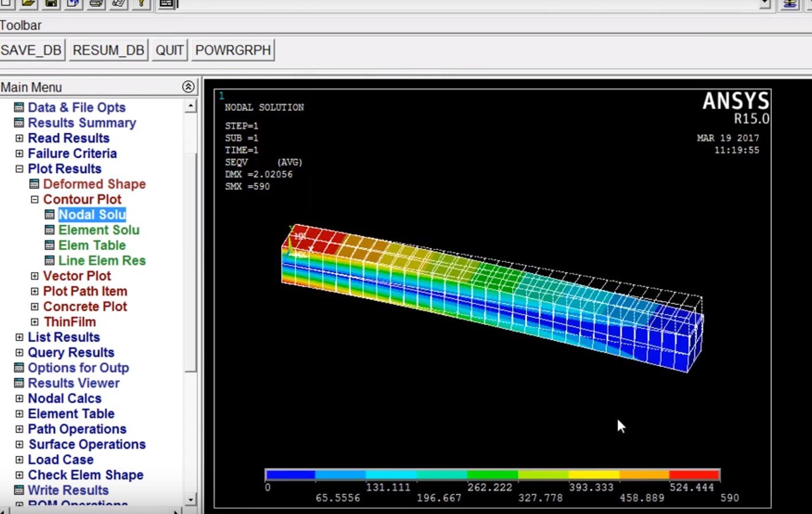Click the raise hidden windows icon at top right
Viewport: 812px width, 514px height.
pos(790,3)
